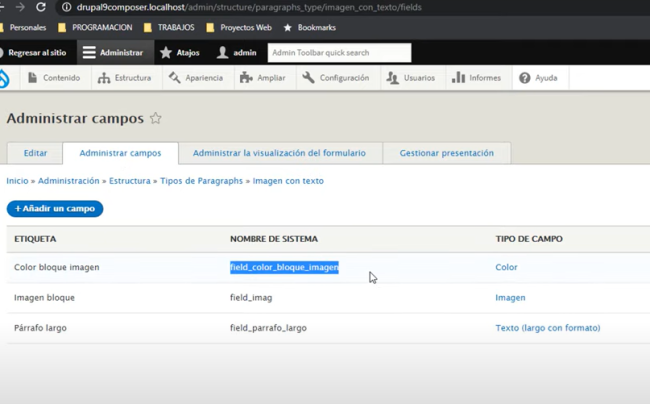Click the ETIQUETA column header

pyautogui.click(x=35, y=239)
